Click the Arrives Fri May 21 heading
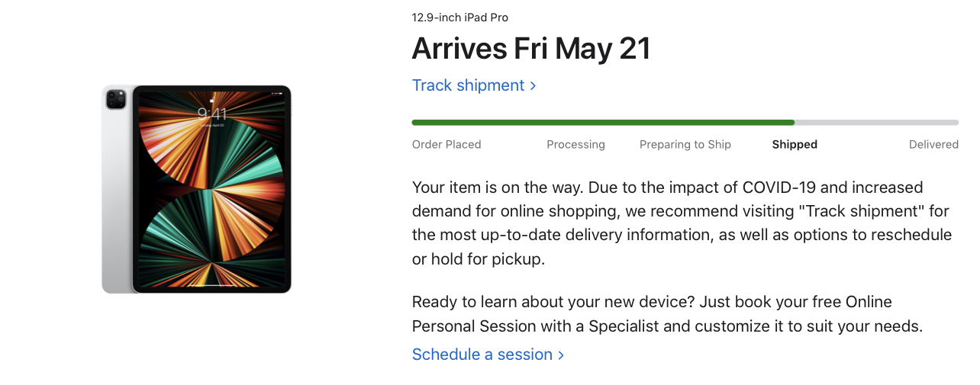Viewport: 980px width, 385px height. pos(530,49)
